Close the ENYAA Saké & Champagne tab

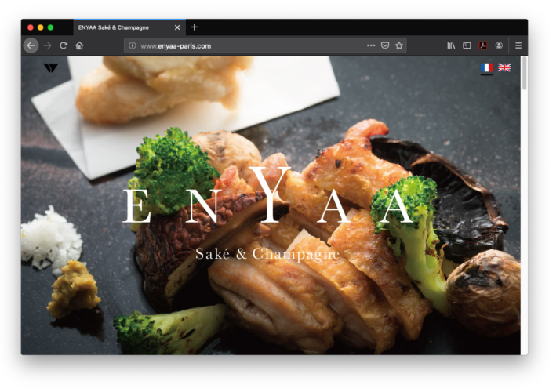click(x=177, y=27)
